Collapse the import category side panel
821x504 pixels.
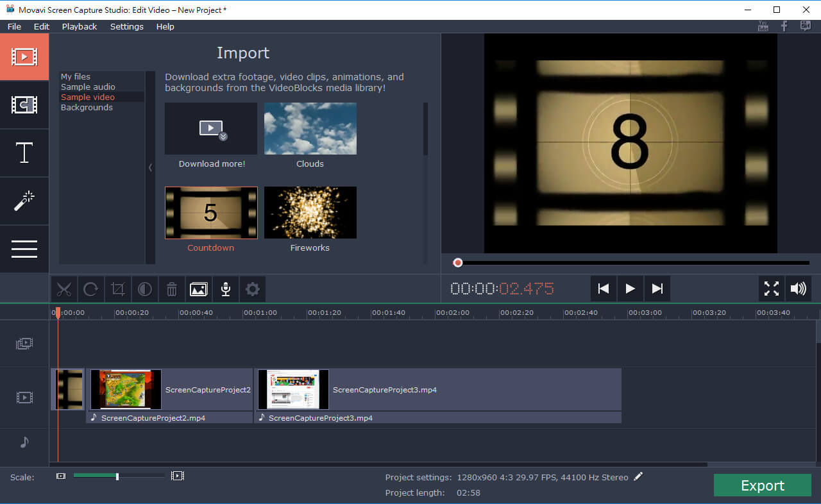coord(150,167)
